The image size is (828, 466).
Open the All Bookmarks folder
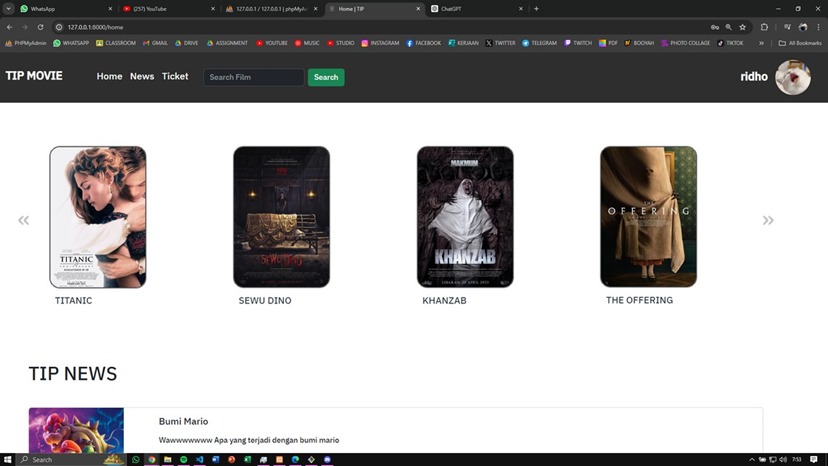[800, 43]
